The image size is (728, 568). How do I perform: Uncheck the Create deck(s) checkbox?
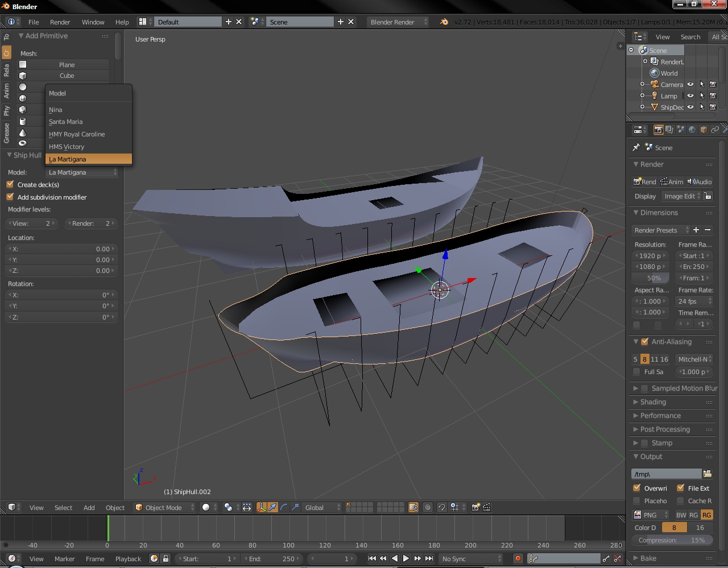click(10, 184)
